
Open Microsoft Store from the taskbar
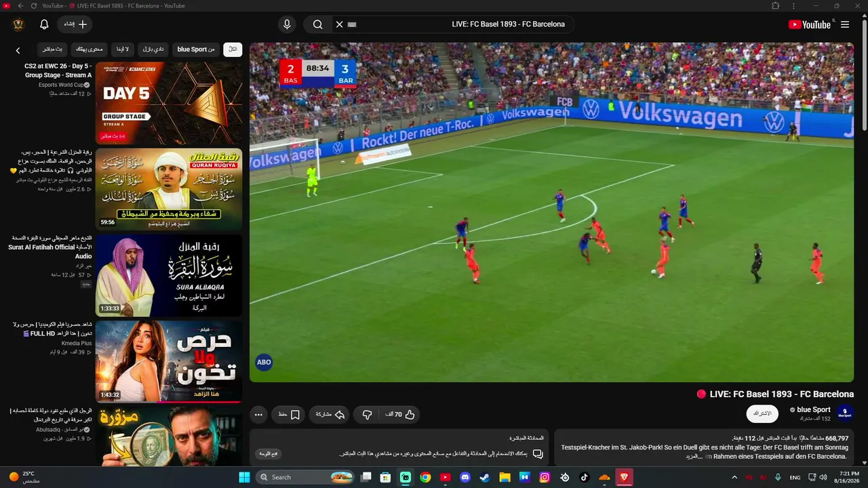385,477
